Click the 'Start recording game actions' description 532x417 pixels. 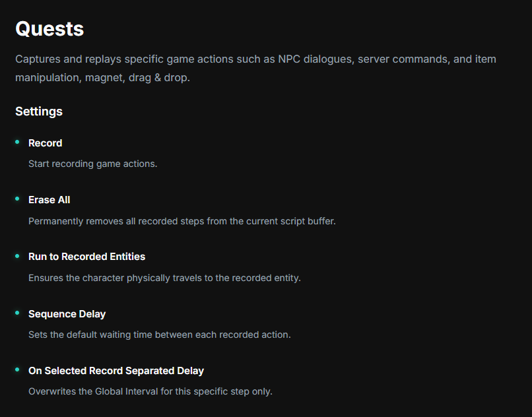[92, 164]
